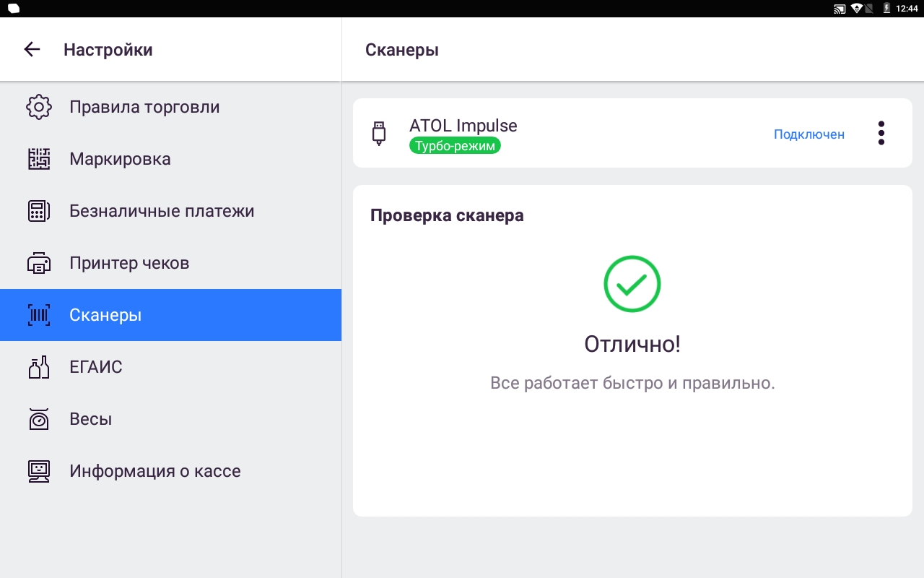Viewport: 924px width, 578px height.
Task: Open Информация о кассе
Action: [155, 471]
